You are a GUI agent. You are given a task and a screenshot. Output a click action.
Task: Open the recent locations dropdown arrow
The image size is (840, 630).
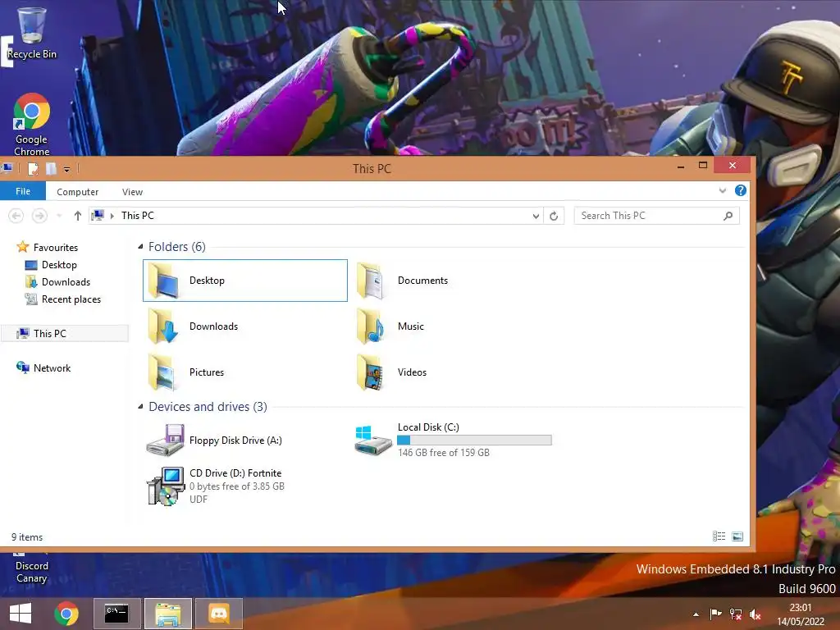(59, 216)
